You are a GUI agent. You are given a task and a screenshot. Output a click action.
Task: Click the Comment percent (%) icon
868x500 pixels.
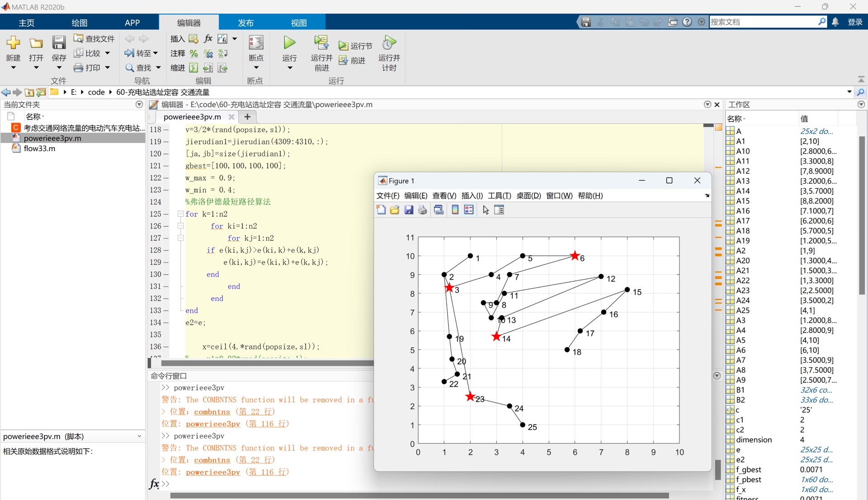click(194, 53)
